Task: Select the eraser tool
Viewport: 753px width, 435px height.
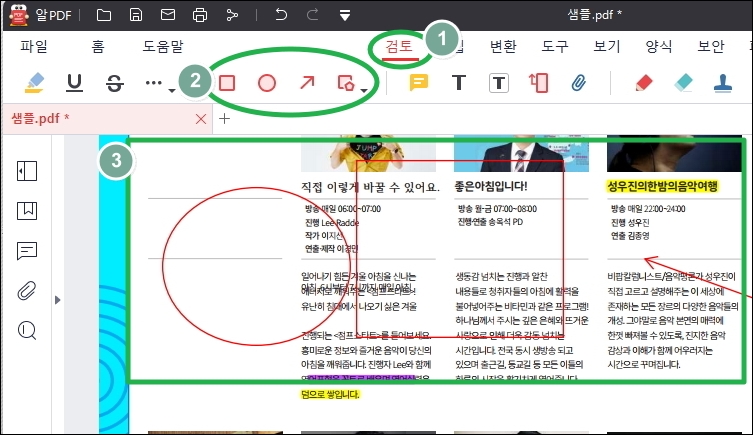Action: point(683,83)
